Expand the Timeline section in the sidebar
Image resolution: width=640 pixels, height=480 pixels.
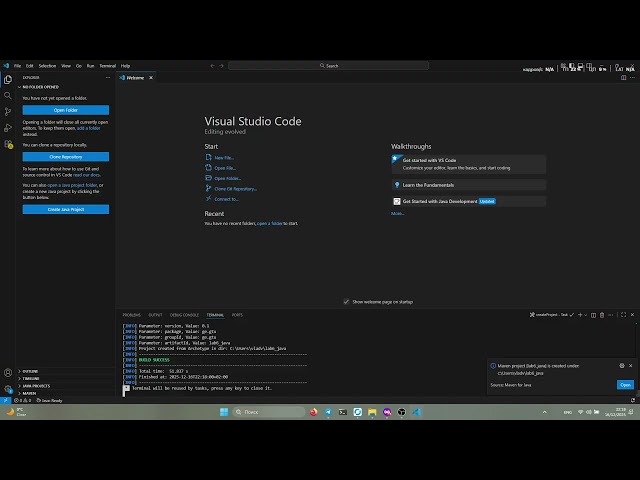pos(30,378)
